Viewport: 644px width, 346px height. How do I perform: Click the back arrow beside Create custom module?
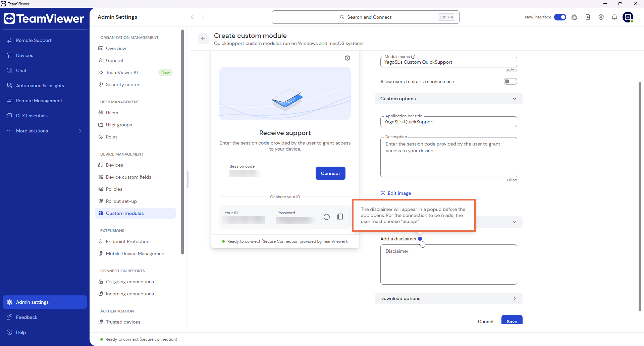203,38
